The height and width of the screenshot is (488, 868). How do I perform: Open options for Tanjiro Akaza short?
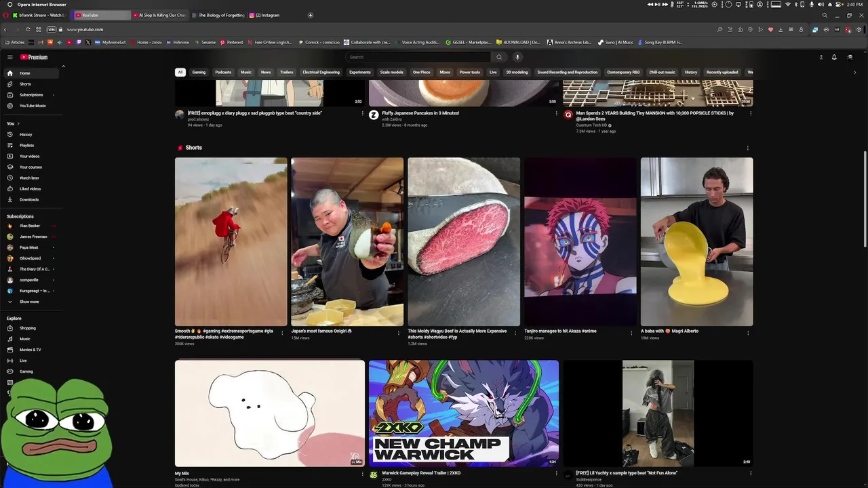[x=631, y=332]
